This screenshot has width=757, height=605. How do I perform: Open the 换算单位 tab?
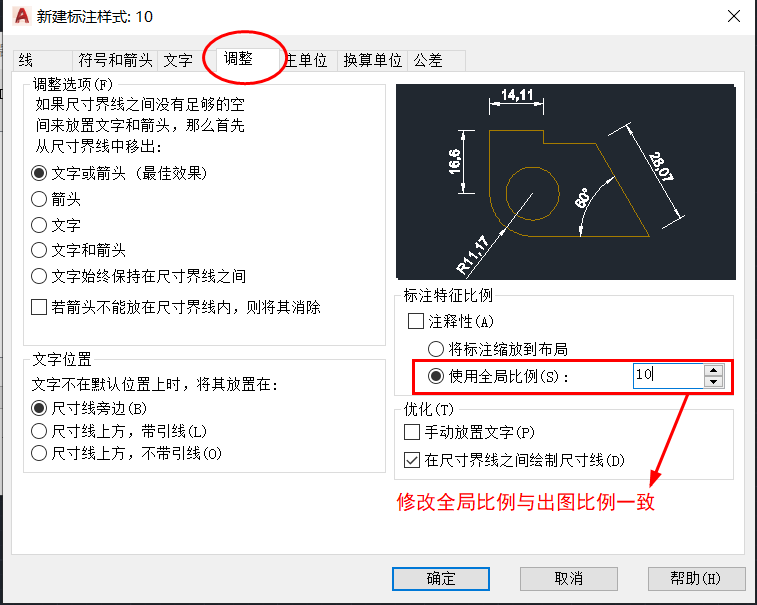[372, 60]
